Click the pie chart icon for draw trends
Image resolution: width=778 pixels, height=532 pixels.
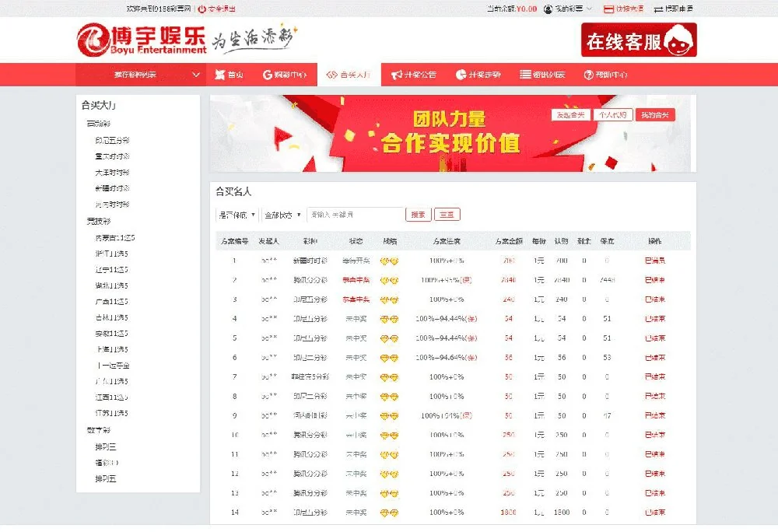pos(461,75)
